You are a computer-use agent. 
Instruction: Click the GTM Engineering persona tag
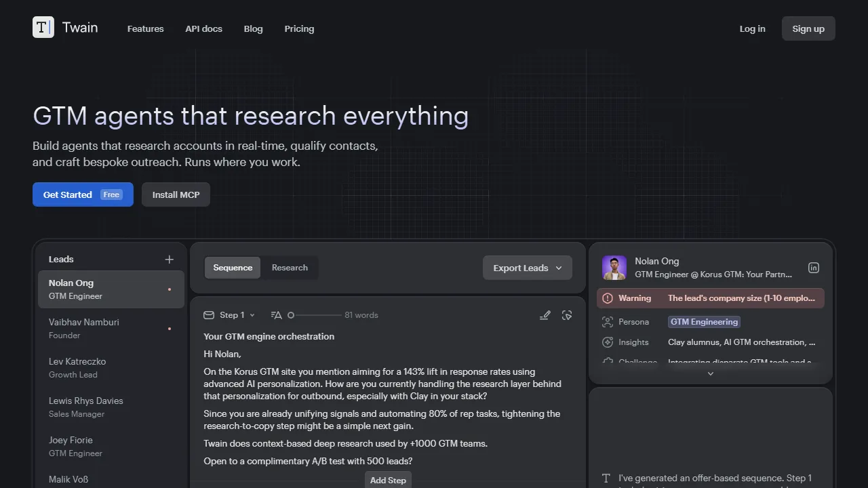pos(704,322)
